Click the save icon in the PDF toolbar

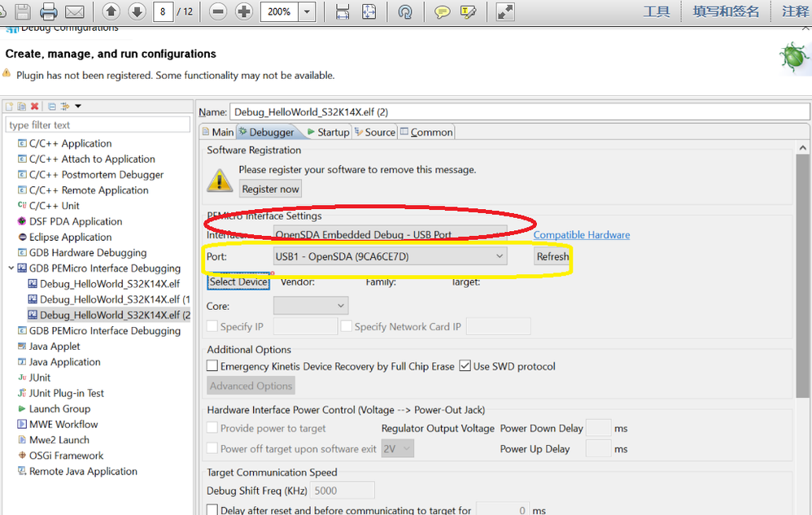[x=24, y=11]
